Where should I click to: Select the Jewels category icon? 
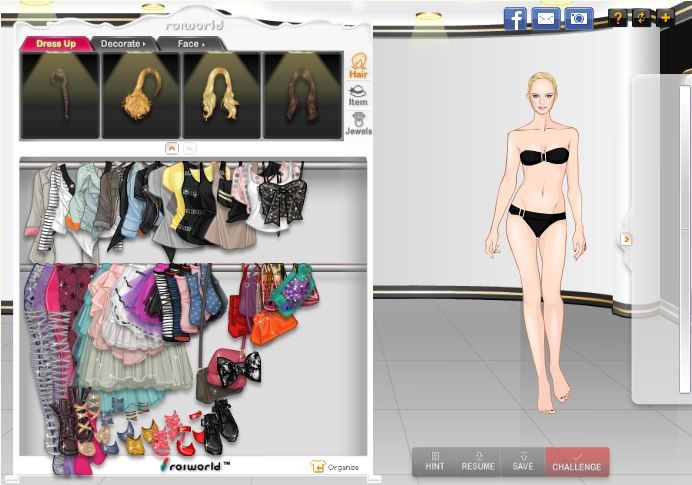click(357, 124)
